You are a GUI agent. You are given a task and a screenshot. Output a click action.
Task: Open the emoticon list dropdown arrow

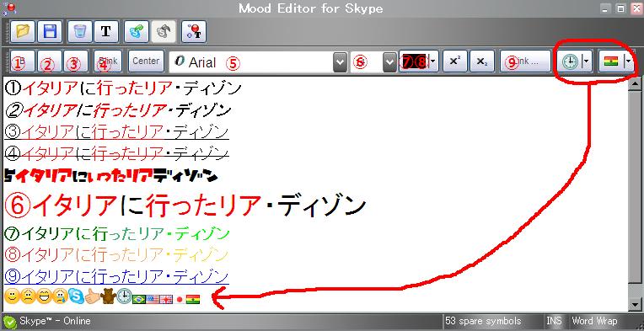point(586,62)
